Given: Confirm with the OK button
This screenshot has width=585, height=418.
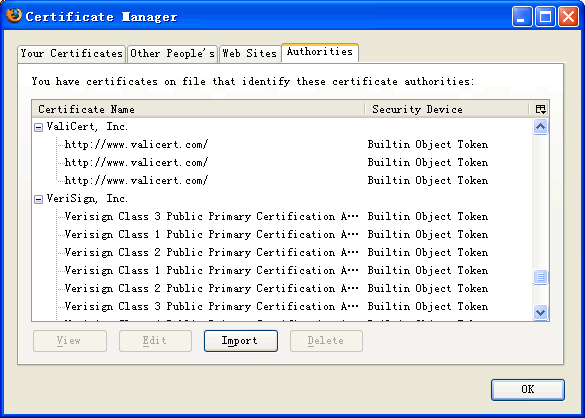Looking at the screenshot, I should click(x=528, y=390).
